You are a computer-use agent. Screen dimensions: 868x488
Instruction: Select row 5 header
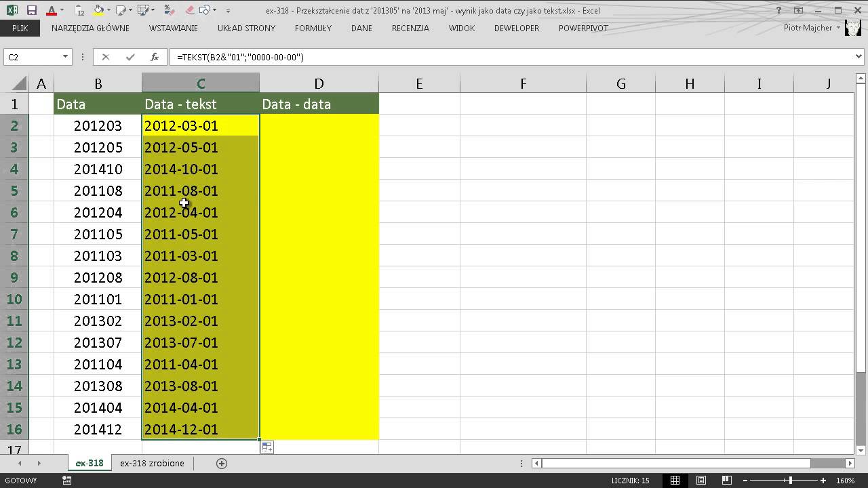point(14,190)
